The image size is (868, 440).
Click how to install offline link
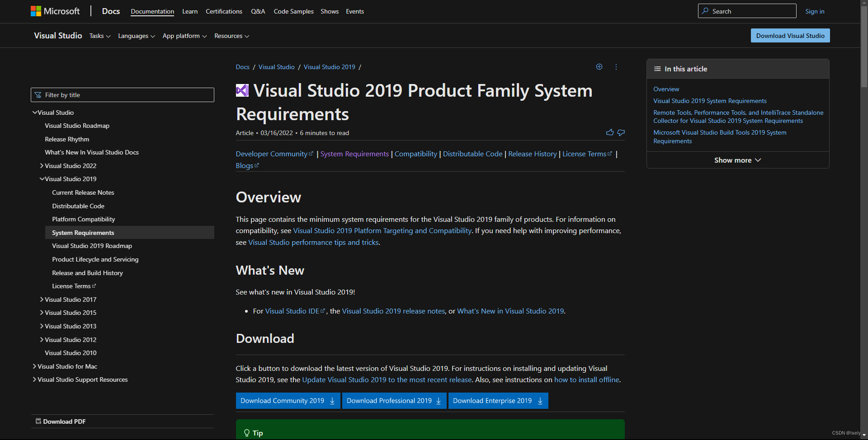point(587,379)
